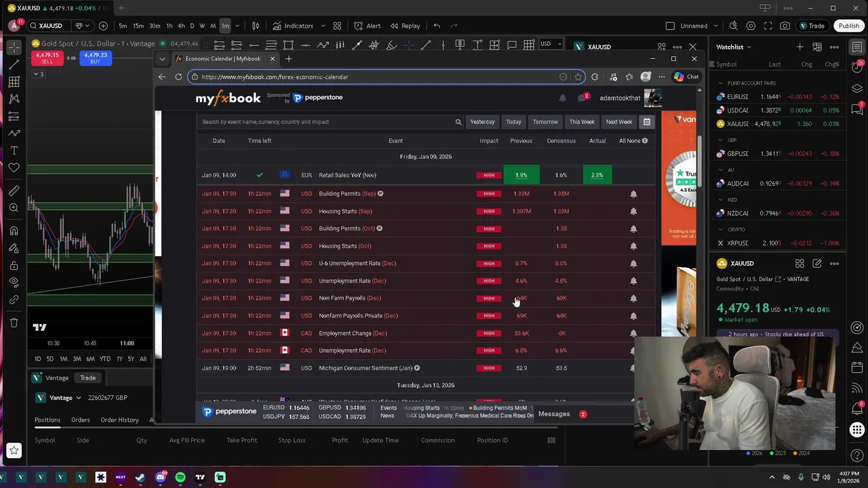Image resolution: width=868 pixels, height=488 pixels.
Task: Toggle alert bell for Housing Starts (Oct)
Action: [x=633, y=246]
